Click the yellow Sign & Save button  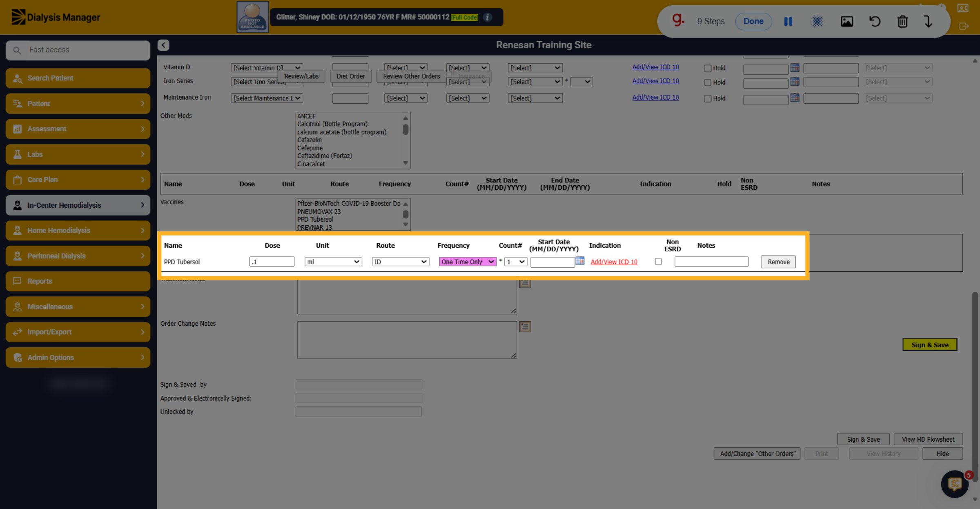930,345
